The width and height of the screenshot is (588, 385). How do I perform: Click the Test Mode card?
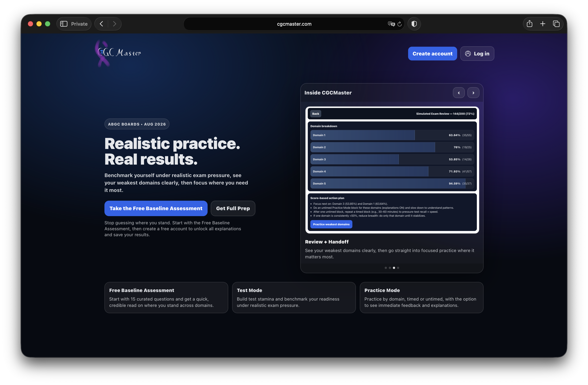click(x=294, y=297)
